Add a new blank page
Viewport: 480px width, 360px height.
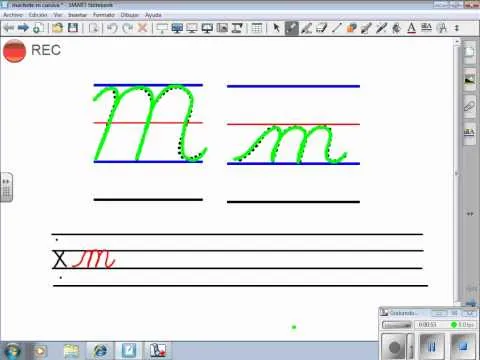(x=37, y=28)
